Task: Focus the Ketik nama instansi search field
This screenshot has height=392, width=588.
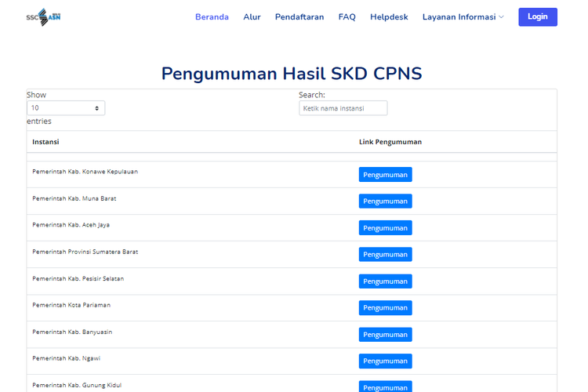Action: point(343,108)
